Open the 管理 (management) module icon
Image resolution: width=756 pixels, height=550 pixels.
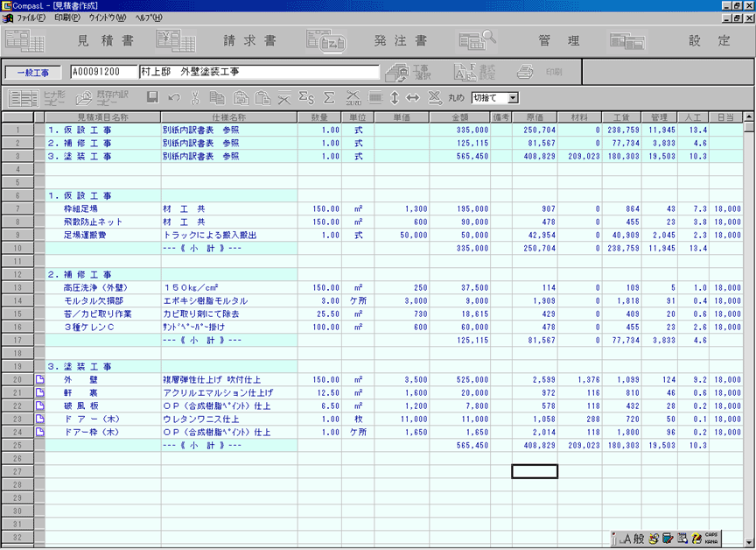478,40
